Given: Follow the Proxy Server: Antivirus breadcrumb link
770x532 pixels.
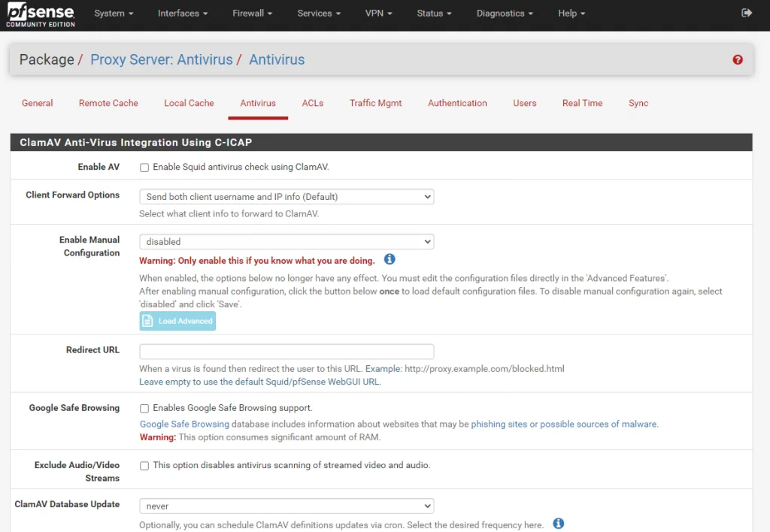Looking at the screenshot, I should tap(162, 59).
